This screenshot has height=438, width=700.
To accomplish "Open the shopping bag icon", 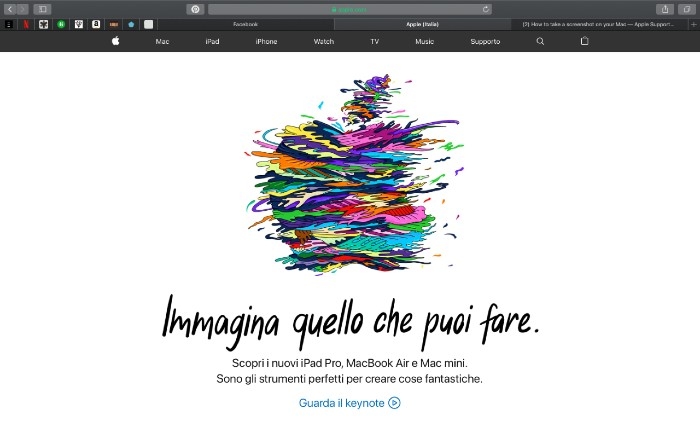I will coord(584,41).
